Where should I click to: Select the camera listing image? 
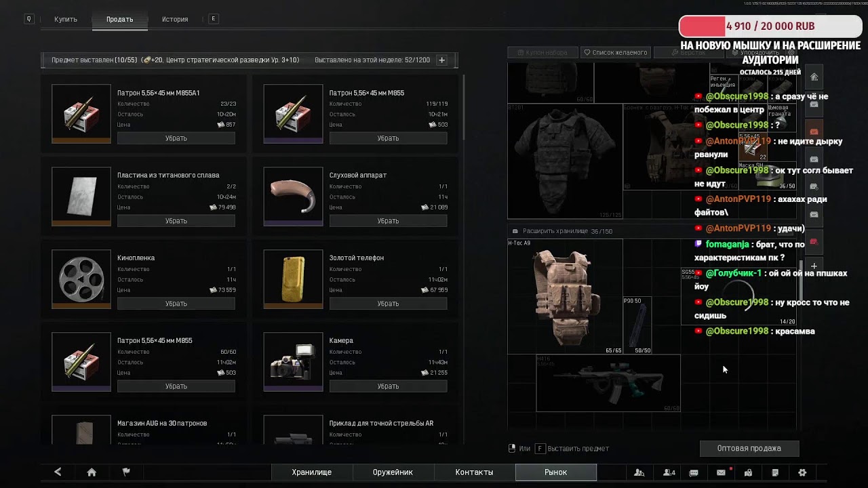[x=293, y=361]
